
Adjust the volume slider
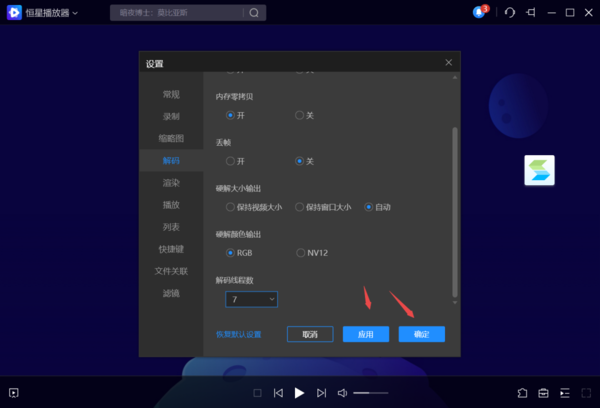click(x=370, y=393)
